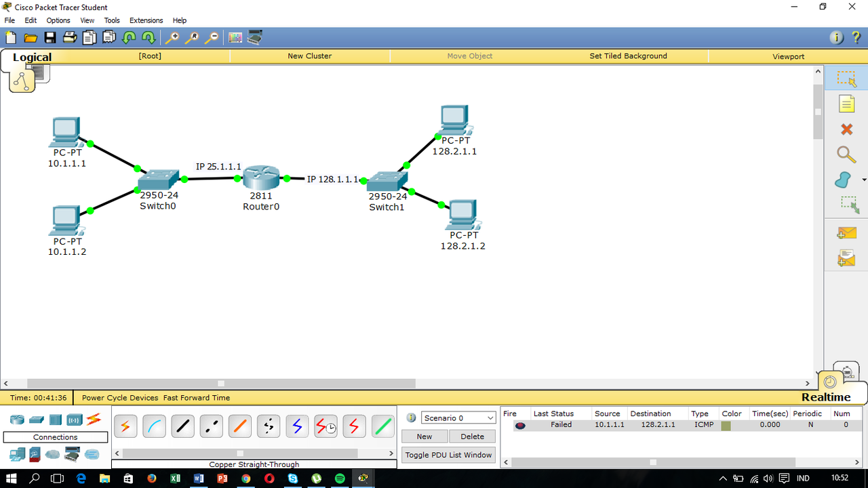The height and width of the screenshot is (488, 868).
Task: Choose the Select tool in right sidebar
Action: click(x=846, y=78)
